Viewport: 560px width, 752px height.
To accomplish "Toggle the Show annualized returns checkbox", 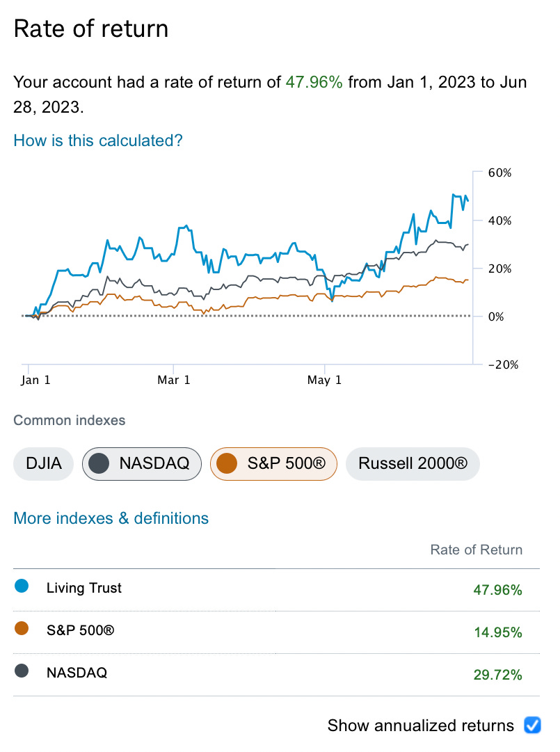I will point(532,726).
